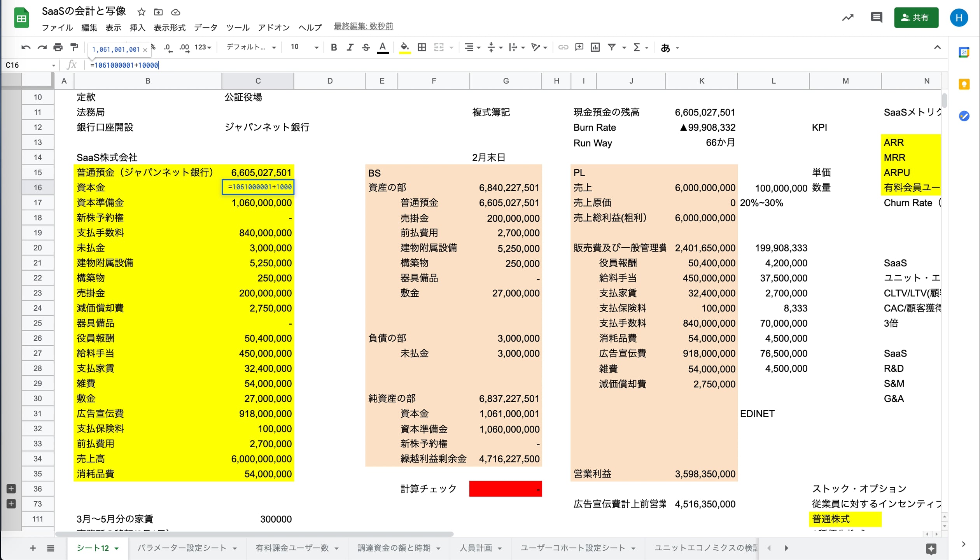This screenshot has width=980, height=560.
Task: Insert a link with the link icon
Action: pos(563,47)
